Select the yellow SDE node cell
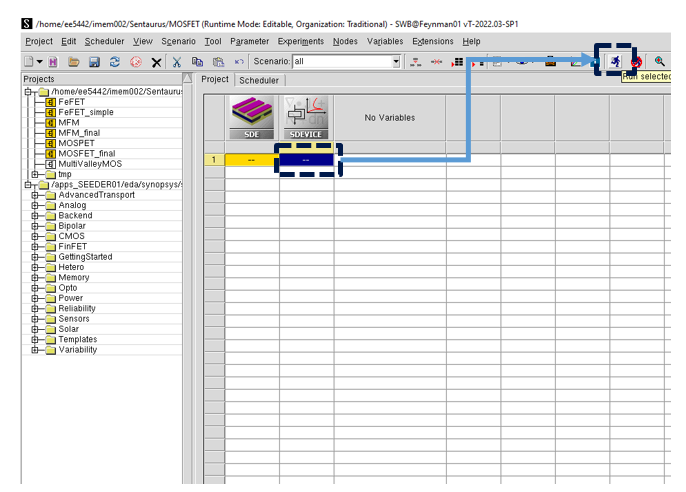Image resolution: width=686 pixels, height=492 pixels. click(x=252, y=160)
